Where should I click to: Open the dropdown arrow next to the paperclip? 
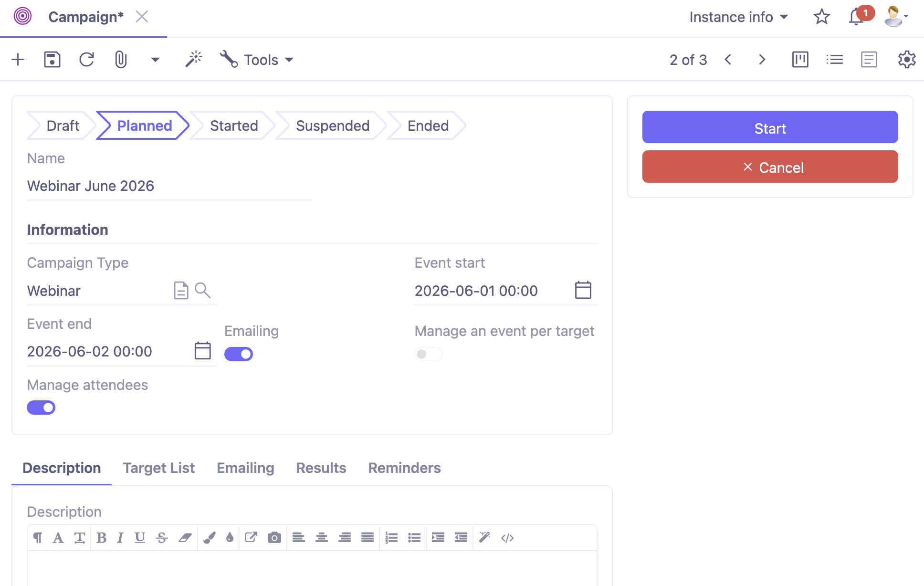[154, 60]
